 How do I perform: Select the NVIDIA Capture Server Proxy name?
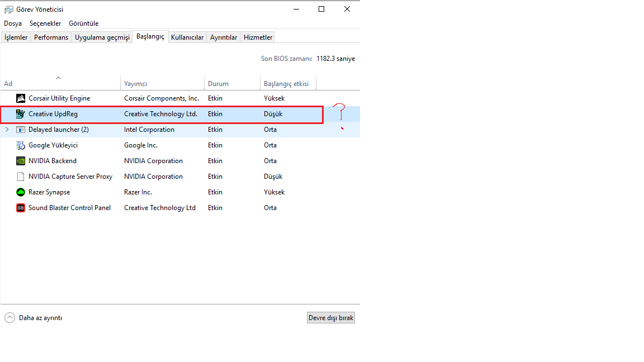pos(70,177)
